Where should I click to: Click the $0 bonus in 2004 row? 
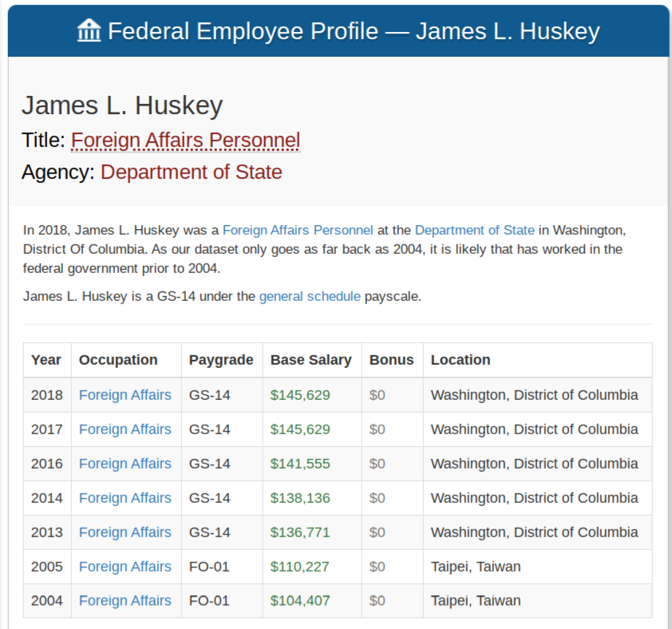(x=378, y=601)
